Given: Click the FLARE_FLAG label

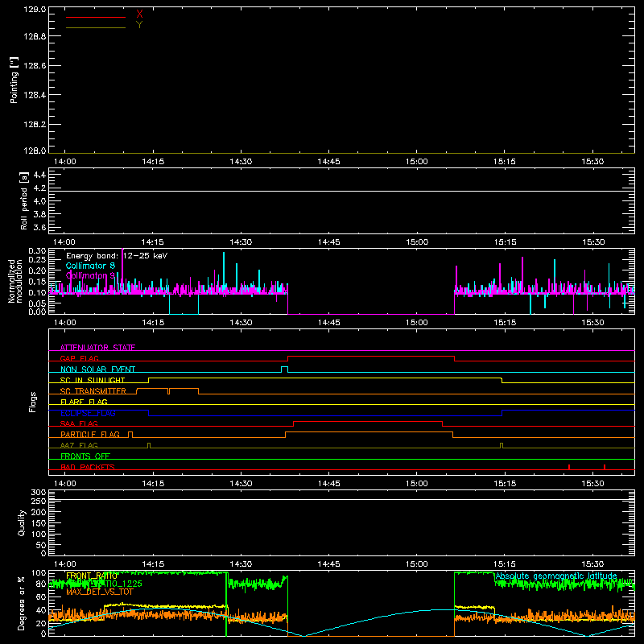Looking at the screenshot, I should click(x=84, y=402).
